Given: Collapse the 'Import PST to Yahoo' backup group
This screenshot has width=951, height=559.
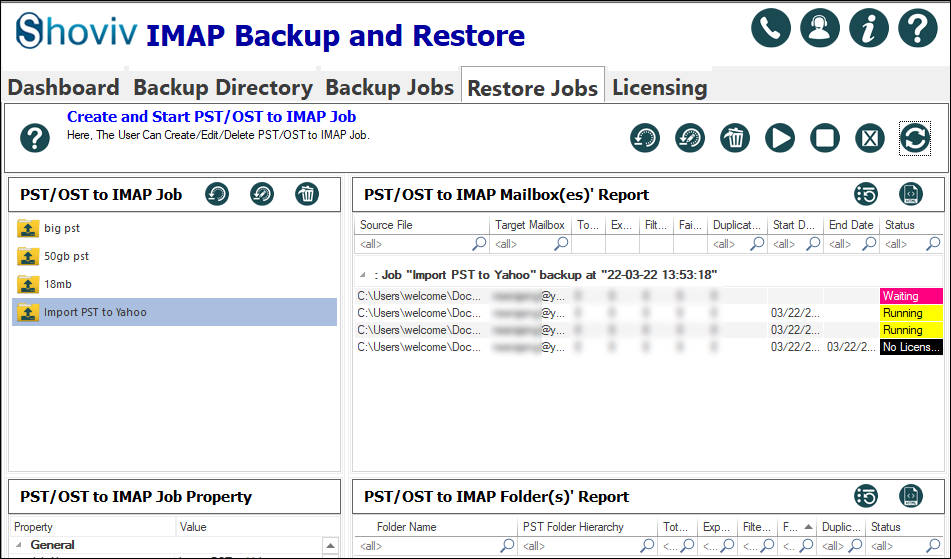Looking at the screenshot, I should point(363,275).
